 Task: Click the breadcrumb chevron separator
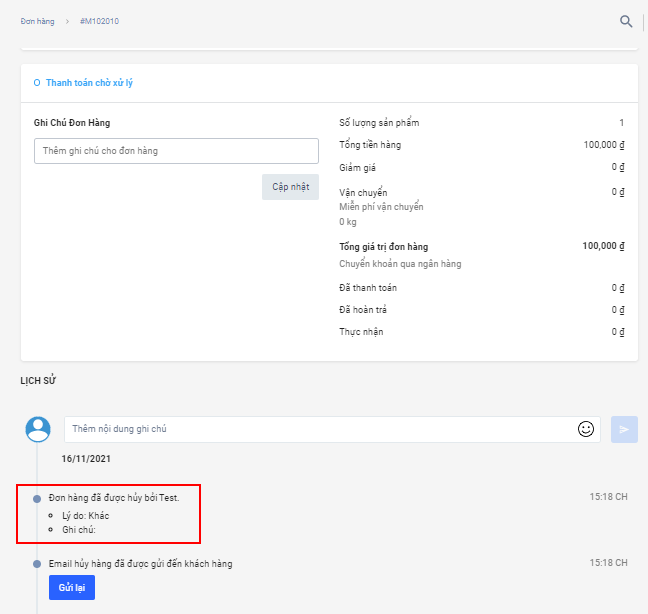[67, 21]
